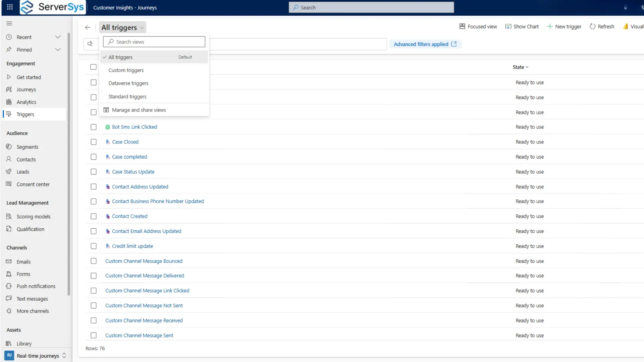Open Journeys in sidebar

[26, 89]
